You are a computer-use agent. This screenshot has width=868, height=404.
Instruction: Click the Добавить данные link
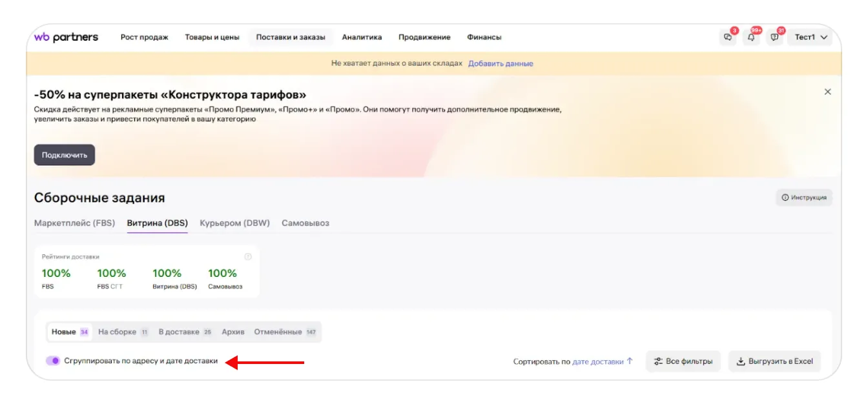[501, 63]
